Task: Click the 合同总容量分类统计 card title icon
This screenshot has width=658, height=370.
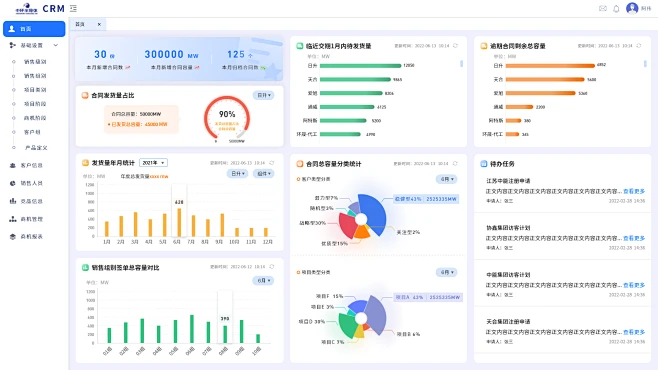Action: pos(300,164)
